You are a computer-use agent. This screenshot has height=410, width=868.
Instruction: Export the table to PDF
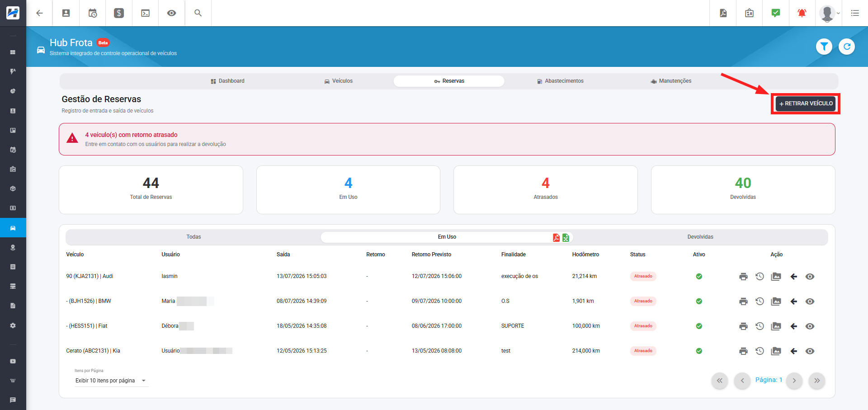click(557, 238)
